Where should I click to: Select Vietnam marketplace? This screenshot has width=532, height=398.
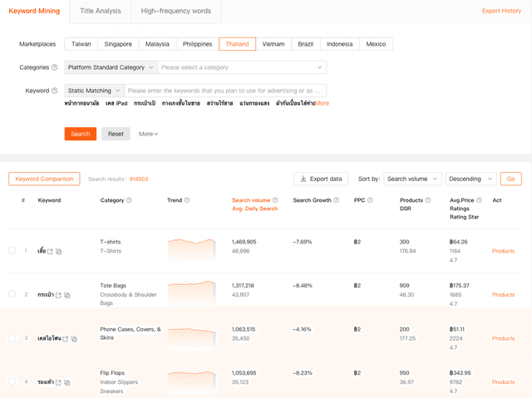coord(273,44)
